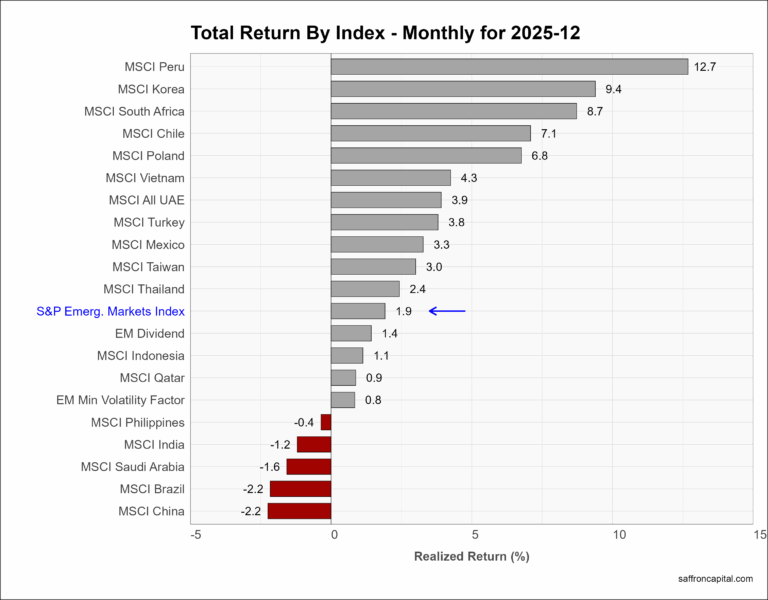Viewport: 768px width, 600px height.
Task: Click the Realized Return (%) axis label
Action: coord(471,556)
